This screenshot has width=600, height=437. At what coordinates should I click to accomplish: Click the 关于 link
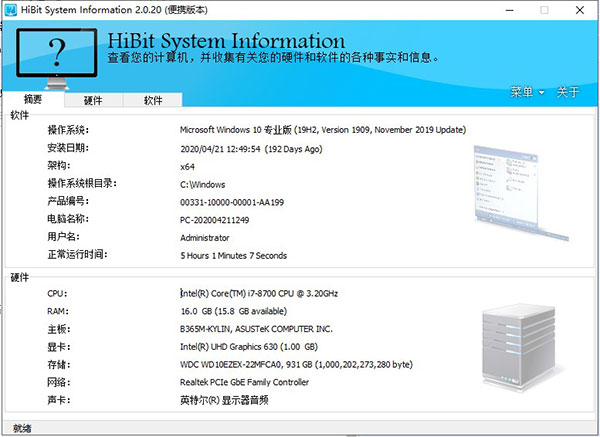pyautogui.click(x=568, y=92)
